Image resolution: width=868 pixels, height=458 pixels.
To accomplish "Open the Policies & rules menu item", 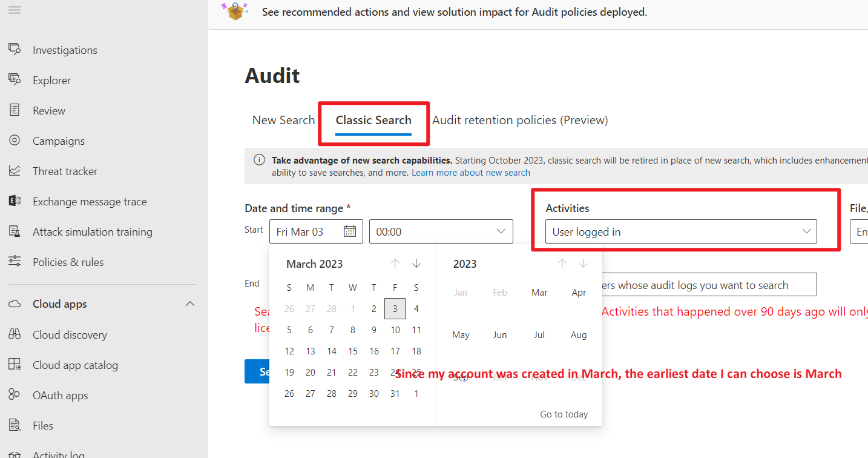I will tap(68, 262).
